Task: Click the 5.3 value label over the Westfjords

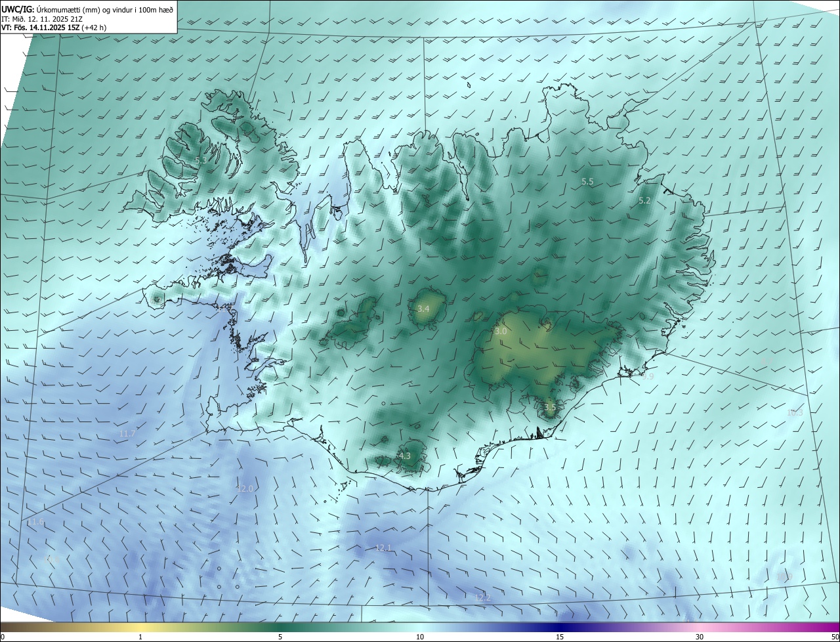Action: tap(201, 160)
